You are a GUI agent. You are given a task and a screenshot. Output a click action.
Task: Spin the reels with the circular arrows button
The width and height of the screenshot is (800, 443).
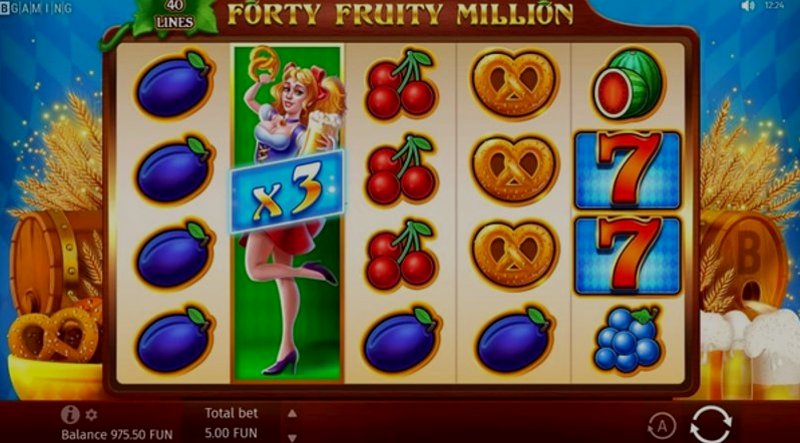[x=711, y=424]
